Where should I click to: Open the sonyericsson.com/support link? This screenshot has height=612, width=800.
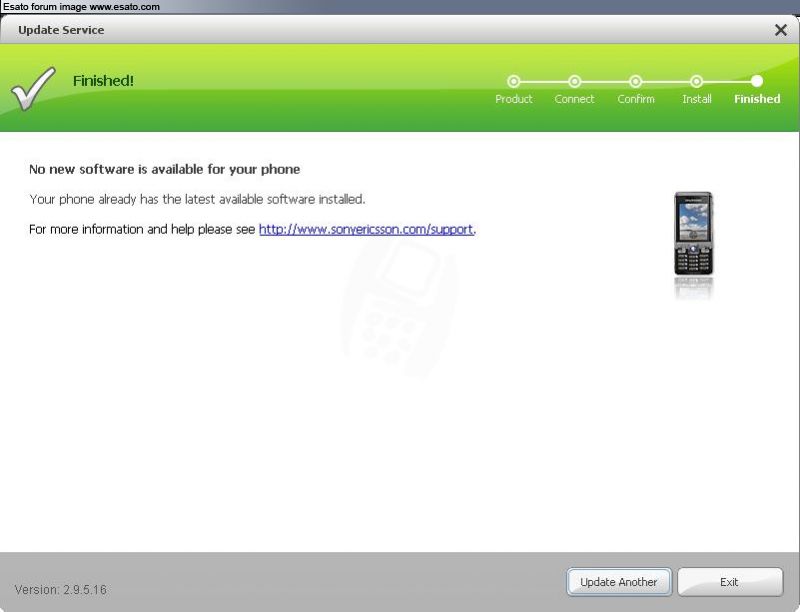pyautogui.click(x=366, y=230)
